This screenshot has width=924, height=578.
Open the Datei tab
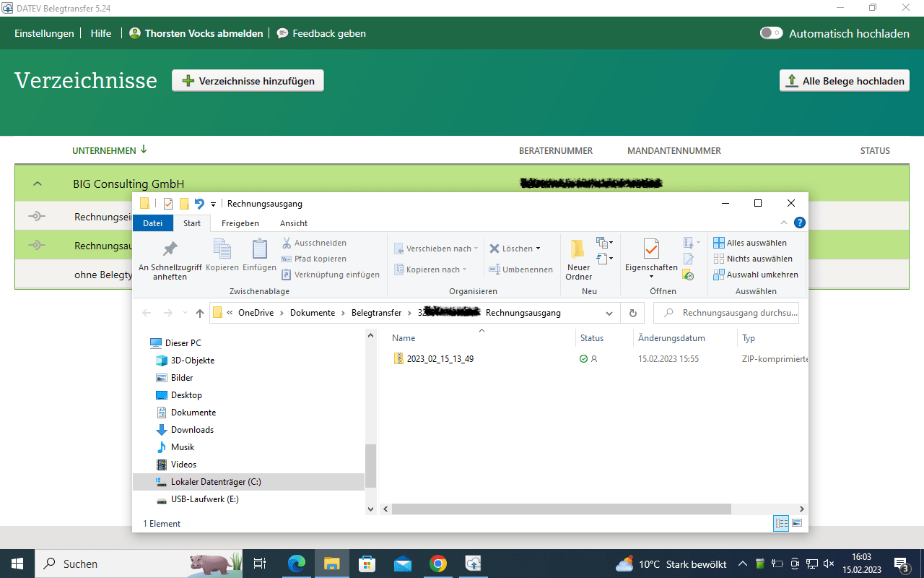click(x=153, y=223)
